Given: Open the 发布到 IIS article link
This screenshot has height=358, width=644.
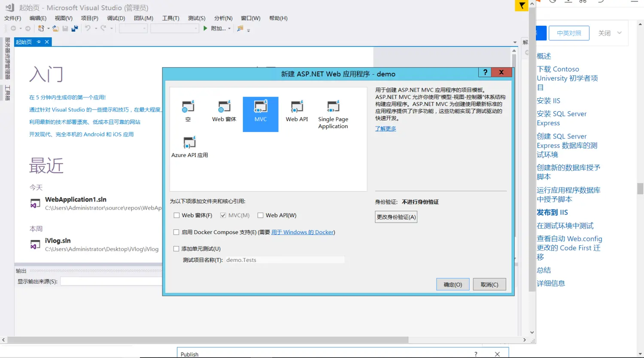Looking at the screenshot, I should coord(552,212).
